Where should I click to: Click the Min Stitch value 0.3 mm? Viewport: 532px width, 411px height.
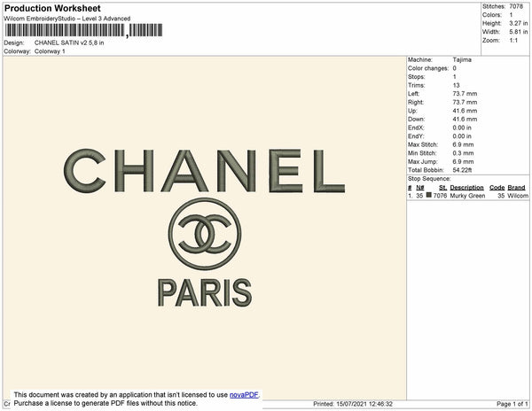tap(463, 153)
